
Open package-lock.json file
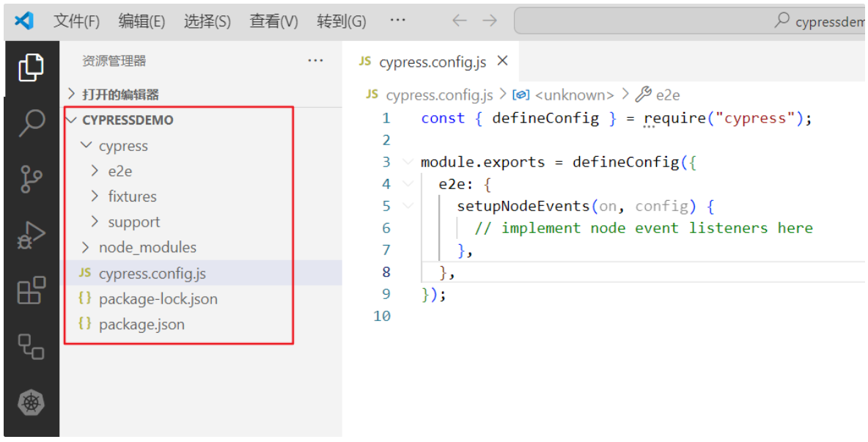click(x=158, y=299)
